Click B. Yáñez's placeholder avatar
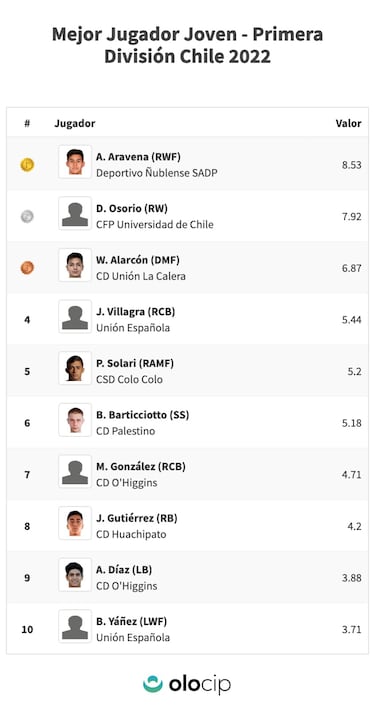The width and height of the screenshot is (375, 709). 75,626
